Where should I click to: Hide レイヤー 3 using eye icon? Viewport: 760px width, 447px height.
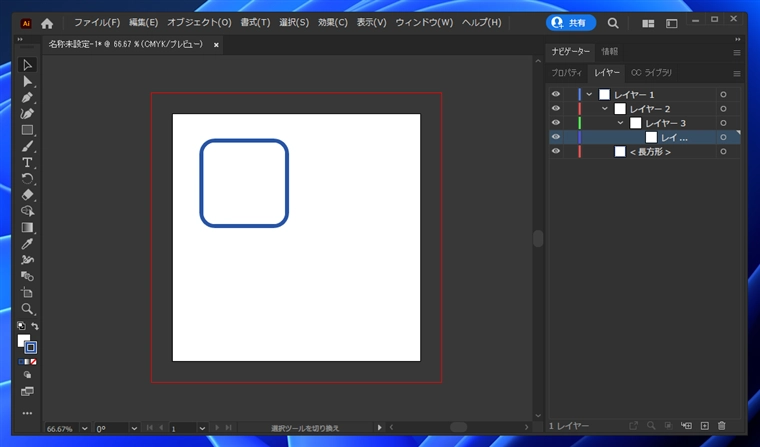556,123
